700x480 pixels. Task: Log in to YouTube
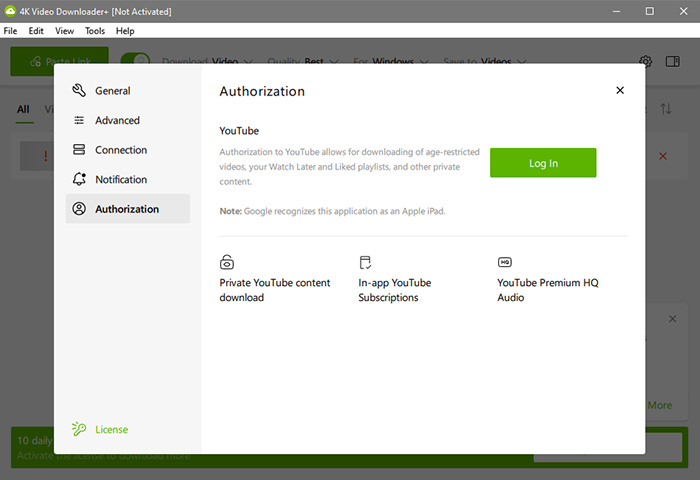coord(543,163)
